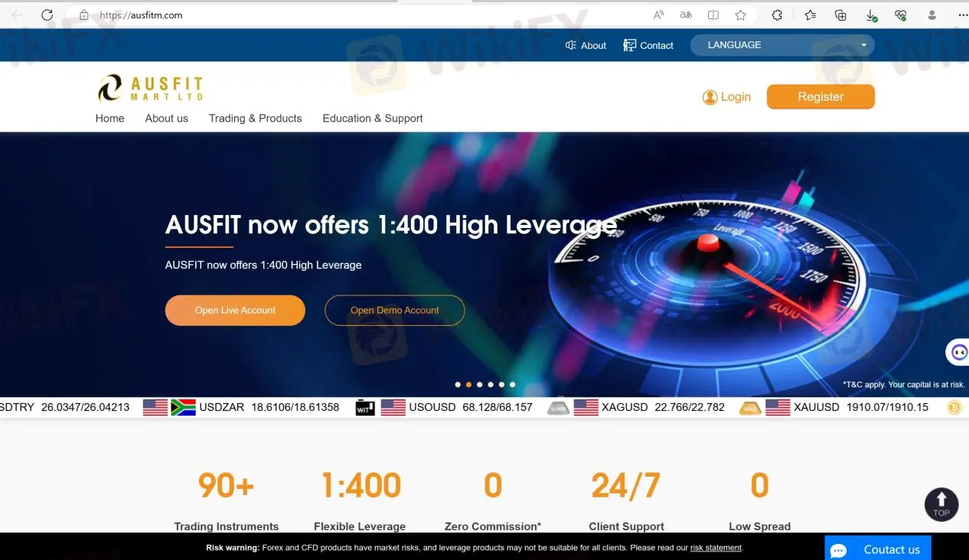Open the browser Downloads icon
The image size is (969, 560).
pyautogui.click(x=872, y=15)
